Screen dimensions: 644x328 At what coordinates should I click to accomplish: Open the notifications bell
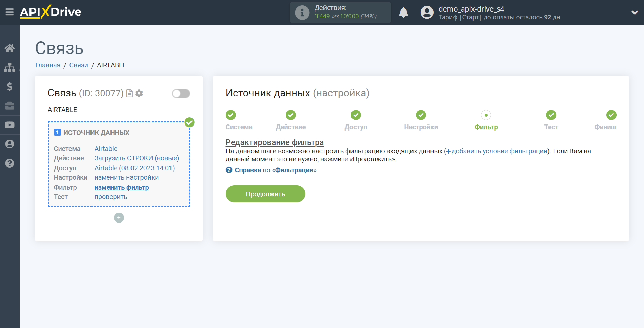click(403, 13)
